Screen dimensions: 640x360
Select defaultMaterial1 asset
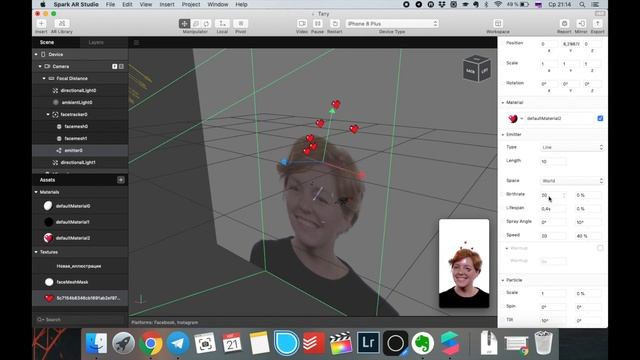(73, 222)
